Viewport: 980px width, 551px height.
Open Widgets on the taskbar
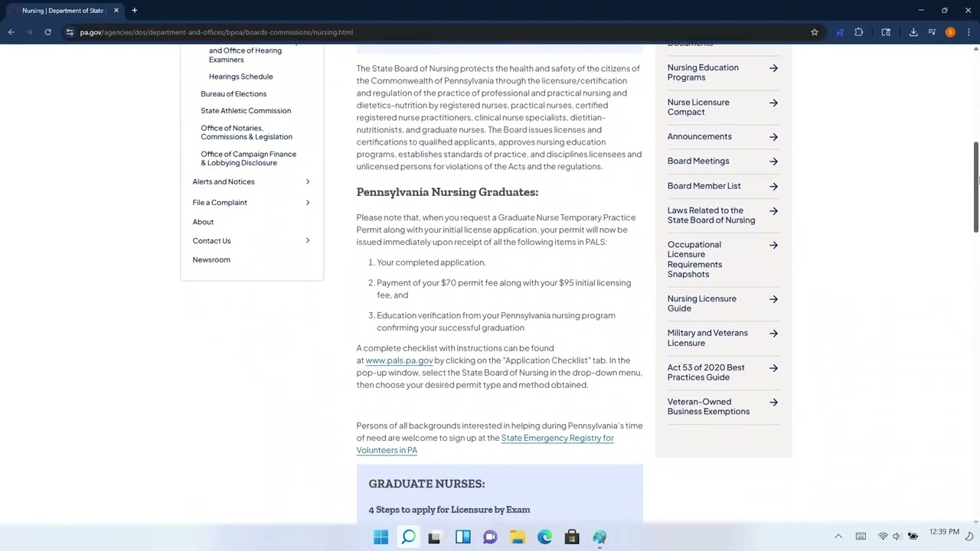pyautogui.click(x=462, y=537)
